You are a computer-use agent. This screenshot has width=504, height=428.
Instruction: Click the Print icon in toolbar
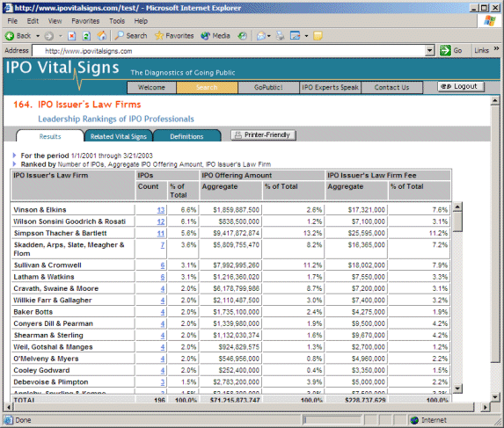[280, 36]
